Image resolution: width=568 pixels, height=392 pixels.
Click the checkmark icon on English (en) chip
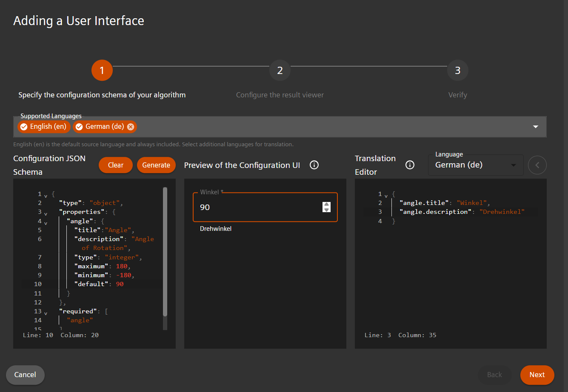(24, 127)
